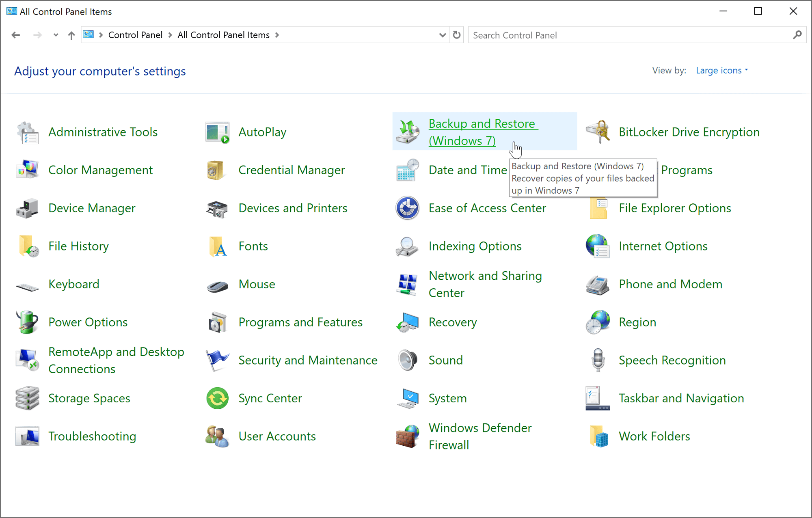Open the Power Options battery icon
This screenshot has width=812, height=518.
pyautogui.click(x=27, y=322)
